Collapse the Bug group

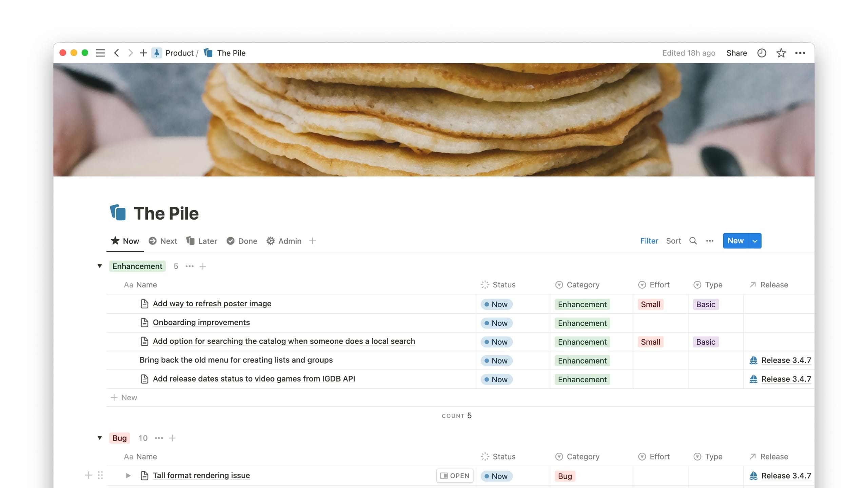pos(100,438)
